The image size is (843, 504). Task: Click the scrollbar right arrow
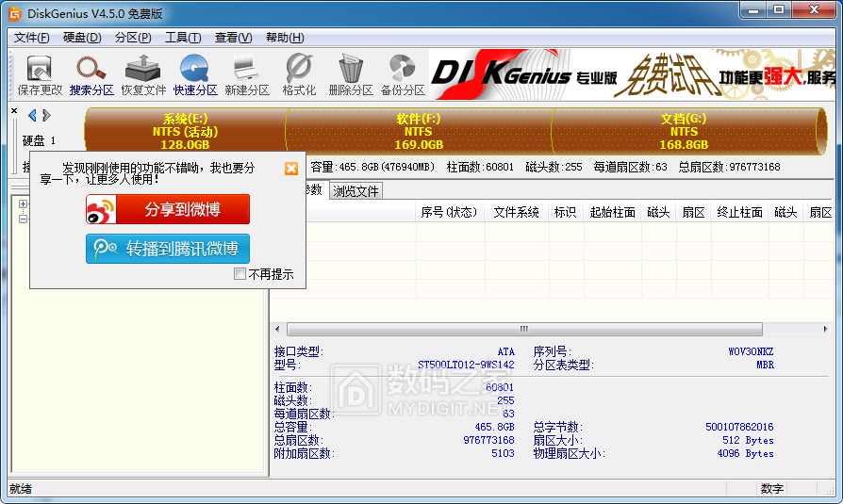tap(825, 329)
